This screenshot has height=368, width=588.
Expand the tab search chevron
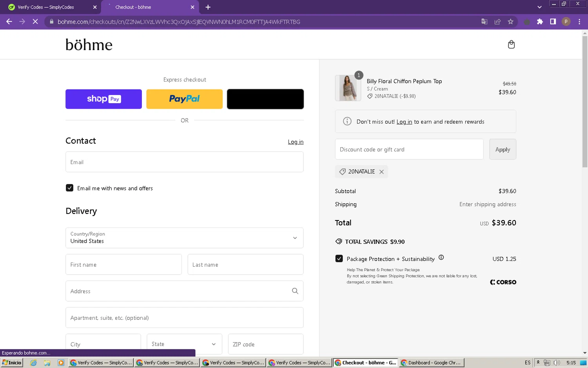(x=539, y=7)
